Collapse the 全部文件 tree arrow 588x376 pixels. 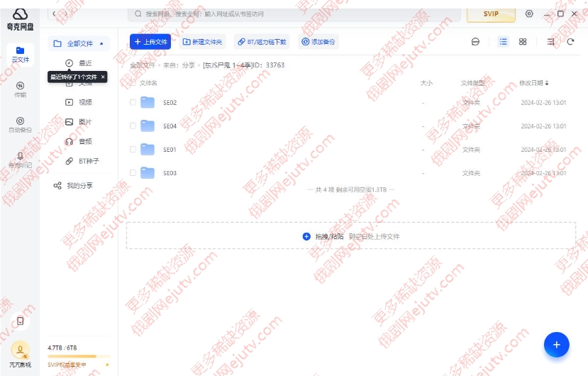(101, 43)
